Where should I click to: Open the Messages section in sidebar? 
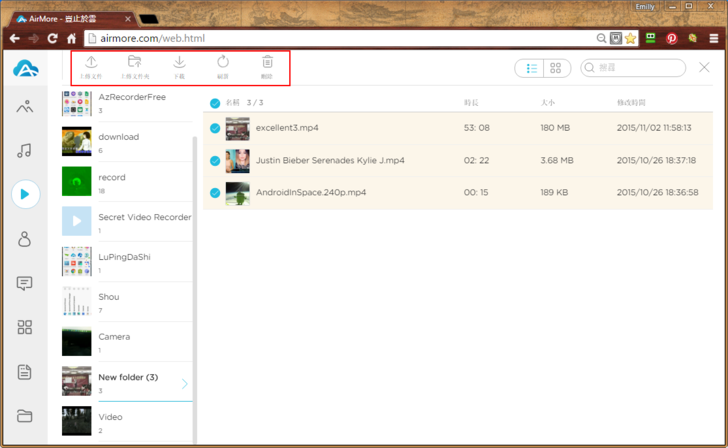(x=25, y=284)
